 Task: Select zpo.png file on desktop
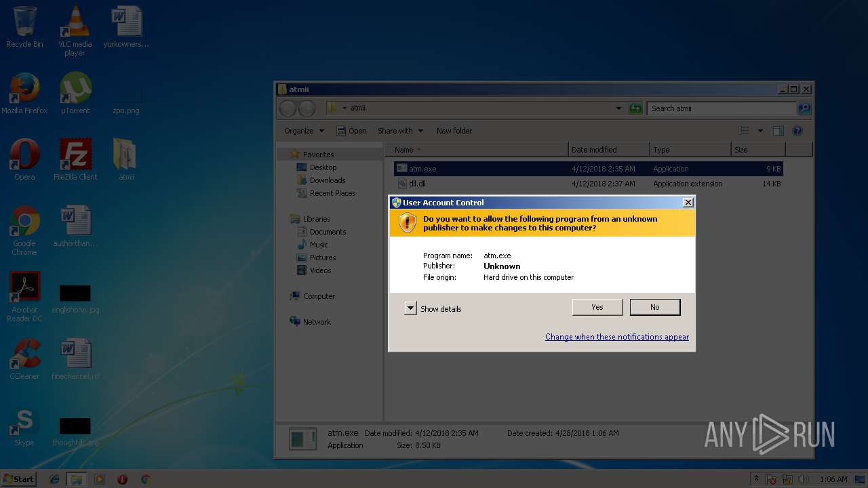(x=126, y=100)
